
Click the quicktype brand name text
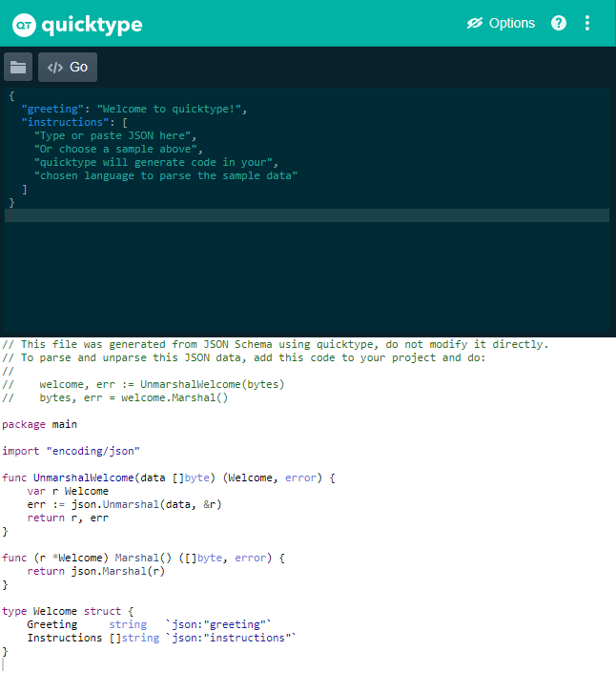coord(92,25)
